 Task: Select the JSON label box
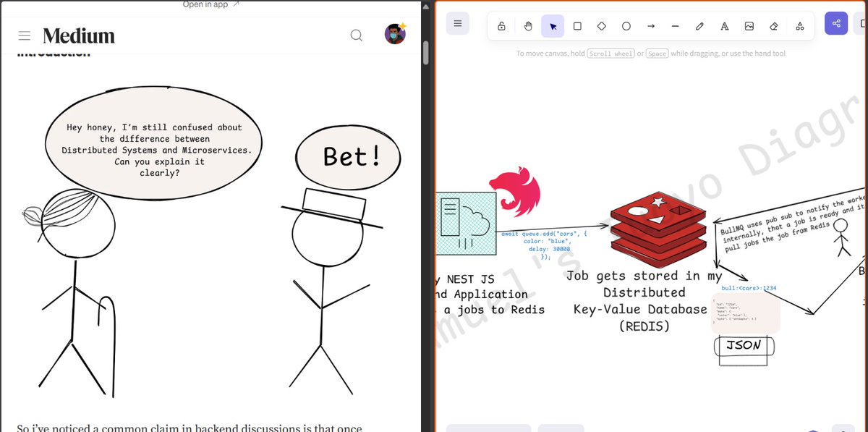(x=744, y=345)
